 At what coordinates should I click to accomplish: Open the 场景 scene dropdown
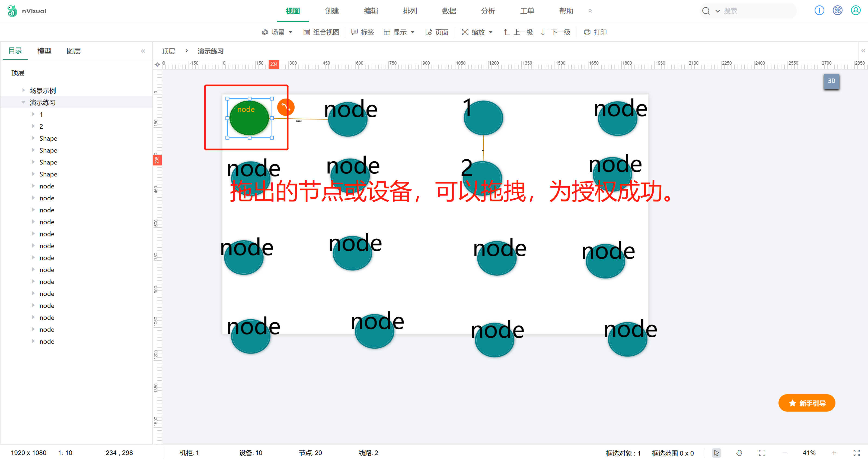pyautogui.click(x=277, y=32)
